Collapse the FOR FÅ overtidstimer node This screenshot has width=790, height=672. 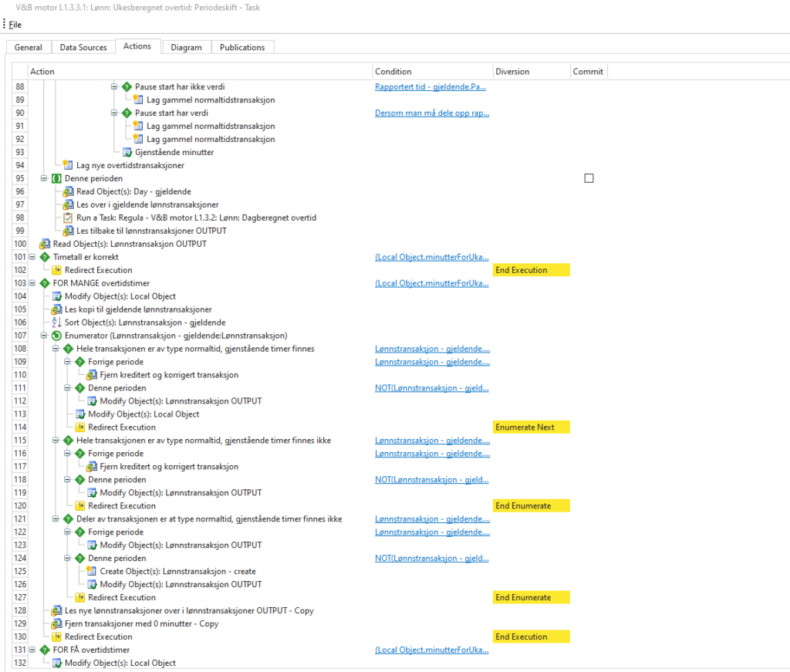32,650
